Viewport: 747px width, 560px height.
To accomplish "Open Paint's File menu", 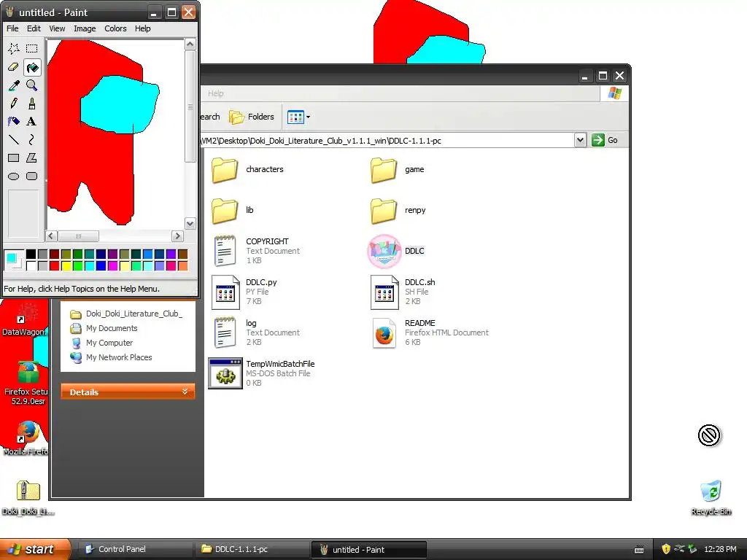I will pos(12,28).
